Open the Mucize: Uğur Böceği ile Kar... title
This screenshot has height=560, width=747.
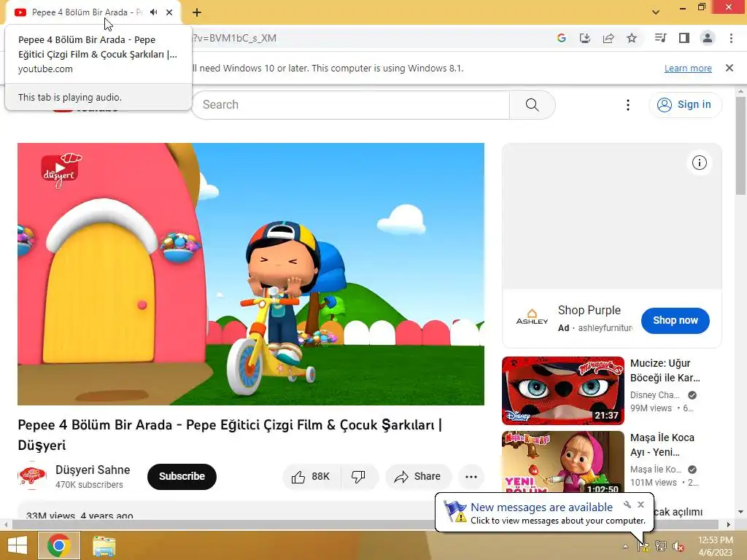(665, 370)
